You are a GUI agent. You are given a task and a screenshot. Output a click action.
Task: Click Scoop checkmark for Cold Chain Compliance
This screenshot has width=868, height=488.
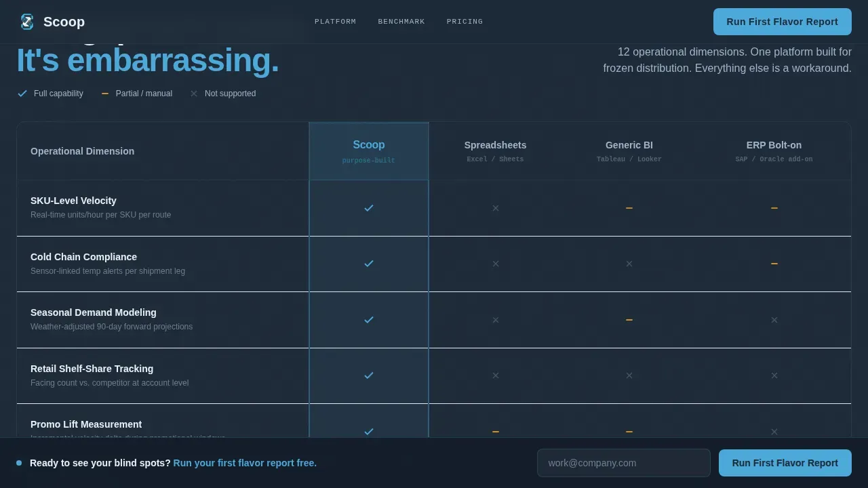(369, 264)
